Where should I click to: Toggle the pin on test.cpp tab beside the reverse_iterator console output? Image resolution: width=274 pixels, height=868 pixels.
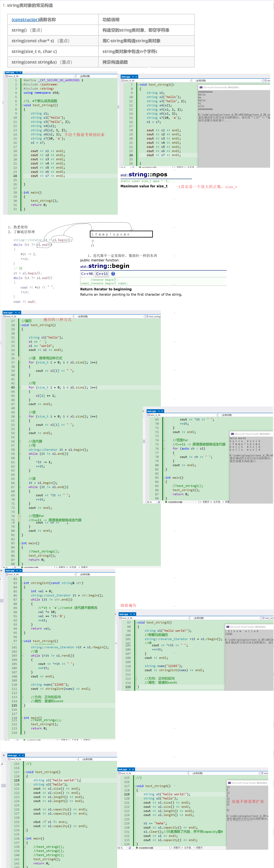(131, 614)
